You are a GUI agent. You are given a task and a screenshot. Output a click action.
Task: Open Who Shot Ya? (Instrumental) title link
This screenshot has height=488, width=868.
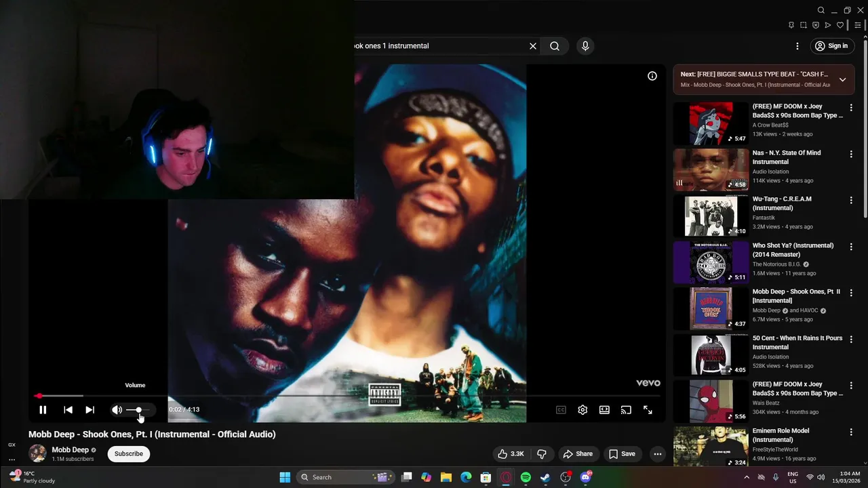(x=793, y=250)
